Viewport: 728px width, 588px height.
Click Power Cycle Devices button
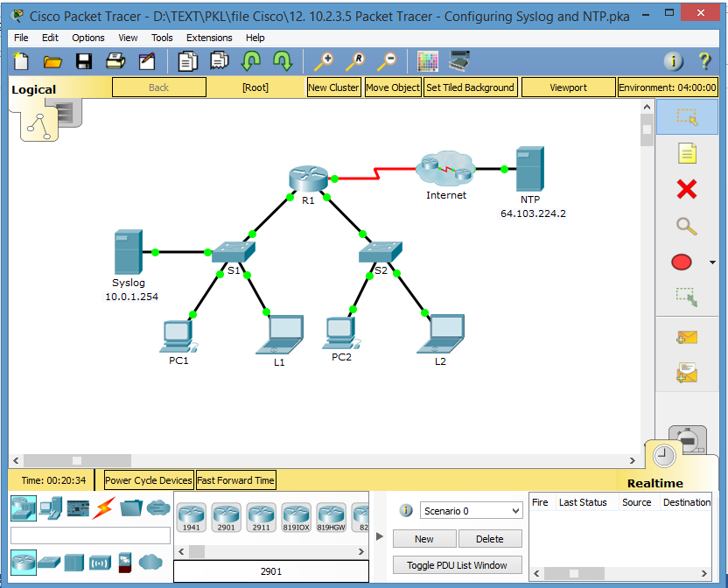(149, 480)
